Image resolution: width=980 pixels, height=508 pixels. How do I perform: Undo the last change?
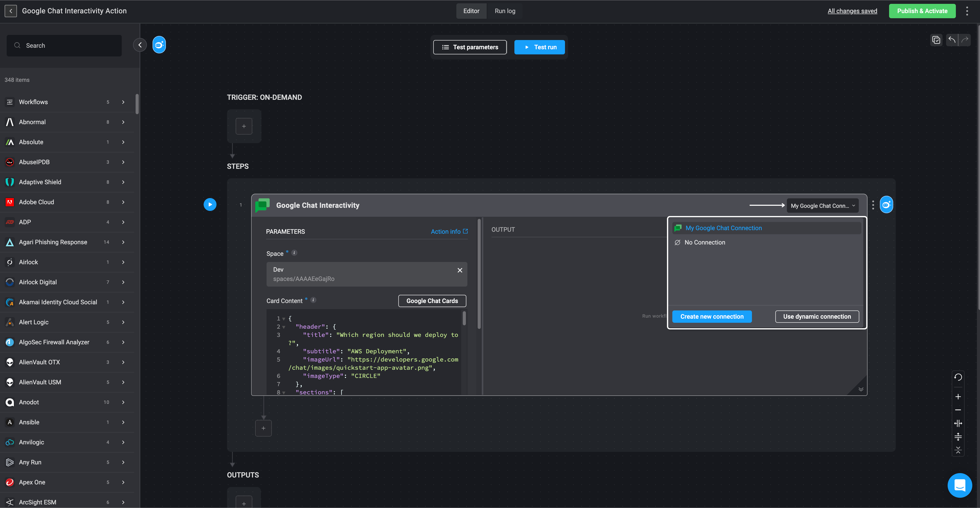[952, 40]
